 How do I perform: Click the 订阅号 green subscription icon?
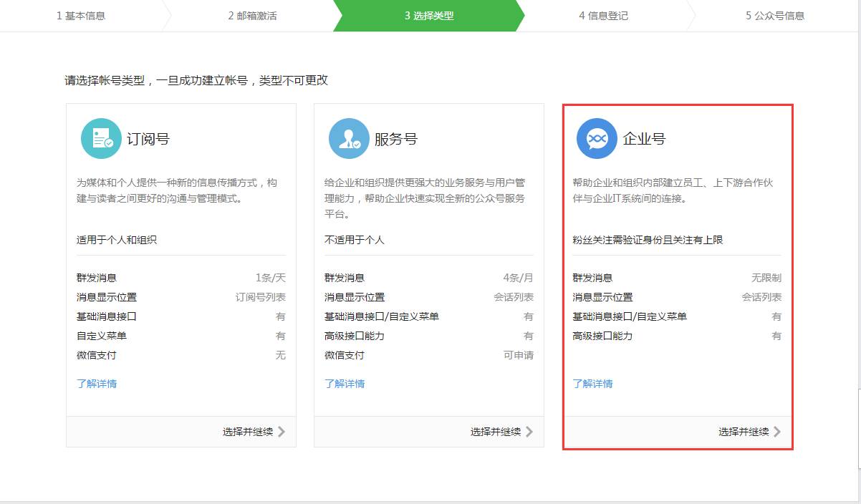pos(101,137)
